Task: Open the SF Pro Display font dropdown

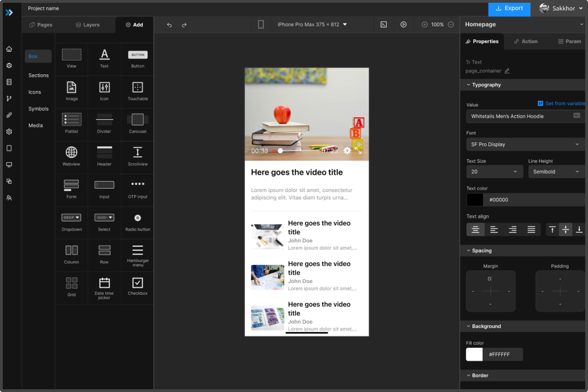Action: click(525, 144)
